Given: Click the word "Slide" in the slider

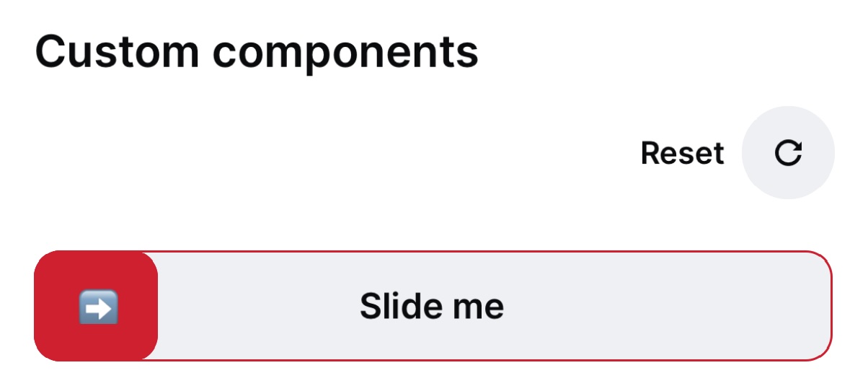Looking at the screenshot, I should point(401,306).
